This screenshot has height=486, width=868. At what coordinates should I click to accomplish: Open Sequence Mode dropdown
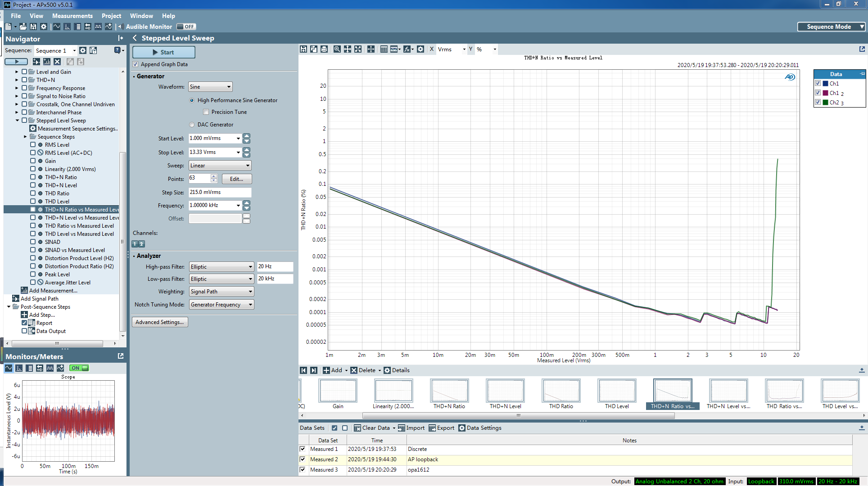[x=832, y=27]
